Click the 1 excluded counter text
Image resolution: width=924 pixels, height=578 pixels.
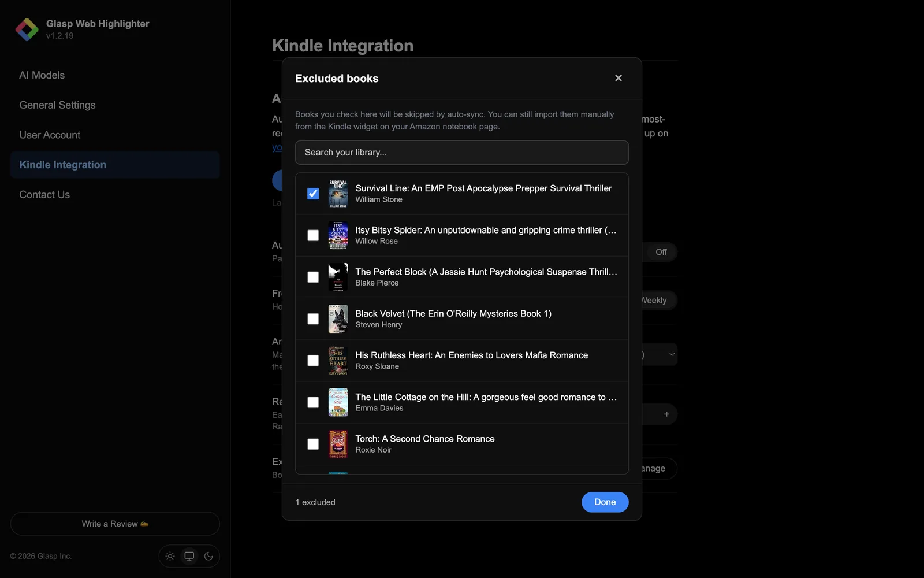click(x=315, y=502)
